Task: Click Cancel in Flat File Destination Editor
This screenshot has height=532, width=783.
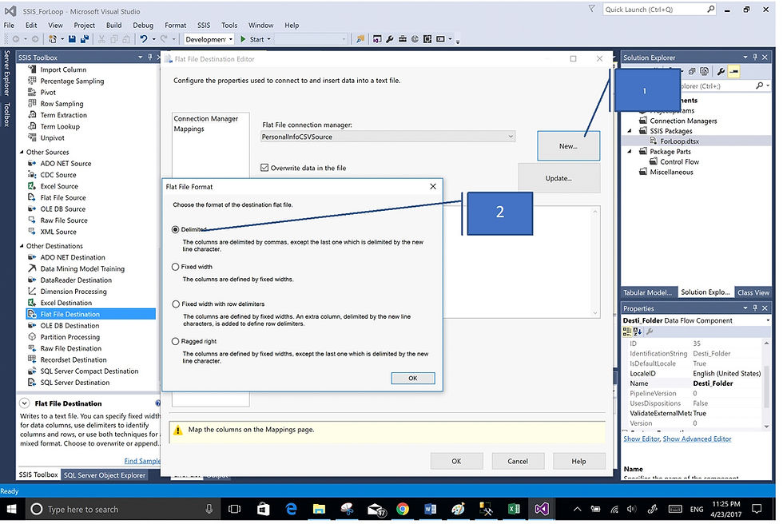Action: (518, 461)
